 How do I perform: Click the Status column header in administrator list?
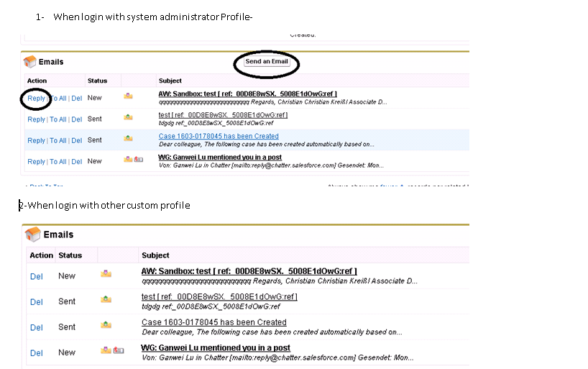tap(97, 81)
